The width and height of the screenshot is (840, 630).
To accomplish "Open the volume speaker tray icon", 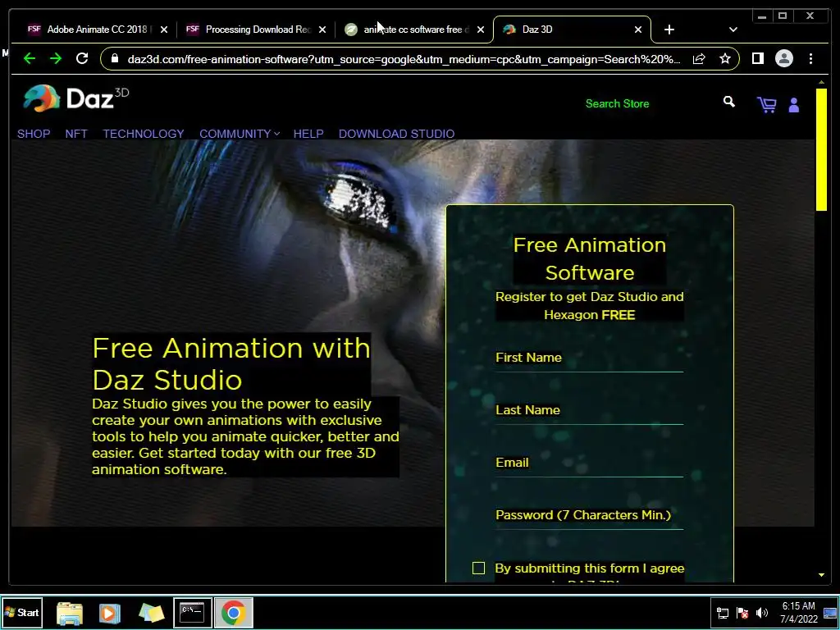I will tap(761, 613).
